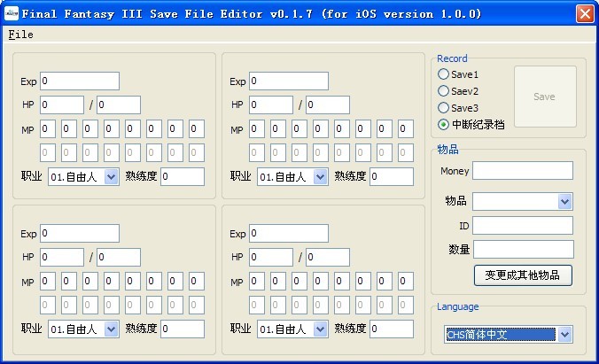Click the bottom-left character current HP field
This screenshot has height=364, width=599.
click(x=62, y=257)
